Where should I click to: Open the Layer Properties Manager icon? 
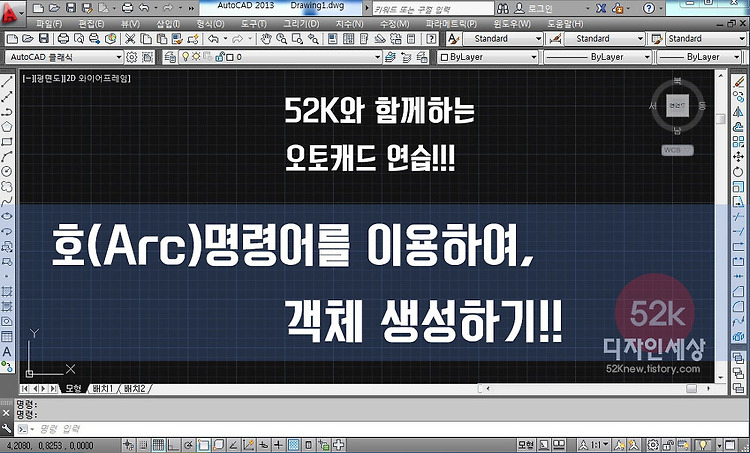pos(170,57)
